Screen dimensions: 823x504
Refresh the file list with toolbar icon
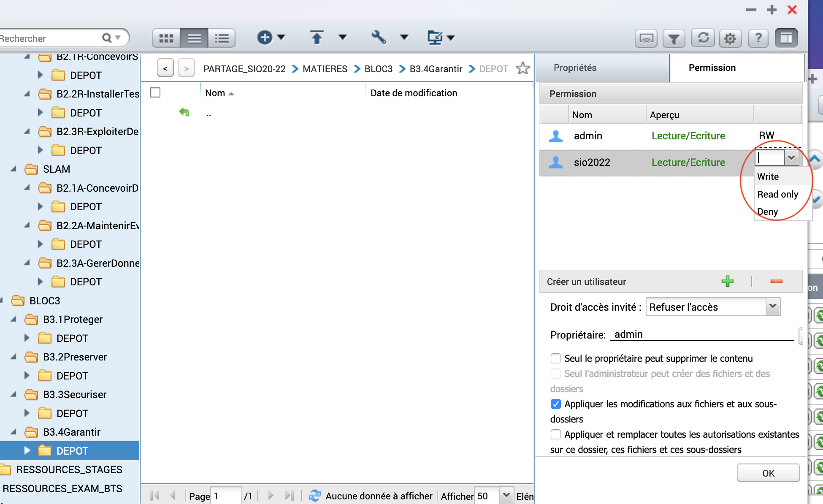703,38
